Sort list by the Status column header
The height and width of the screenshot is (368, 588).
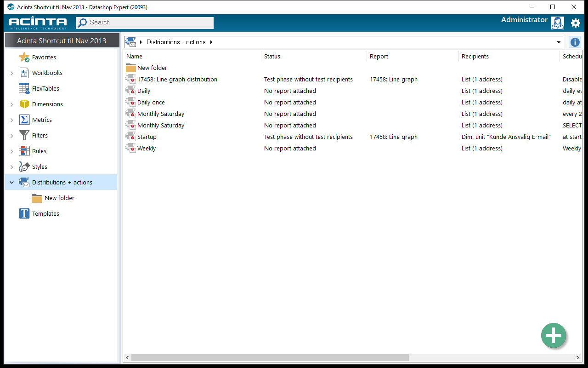point(314,57)
